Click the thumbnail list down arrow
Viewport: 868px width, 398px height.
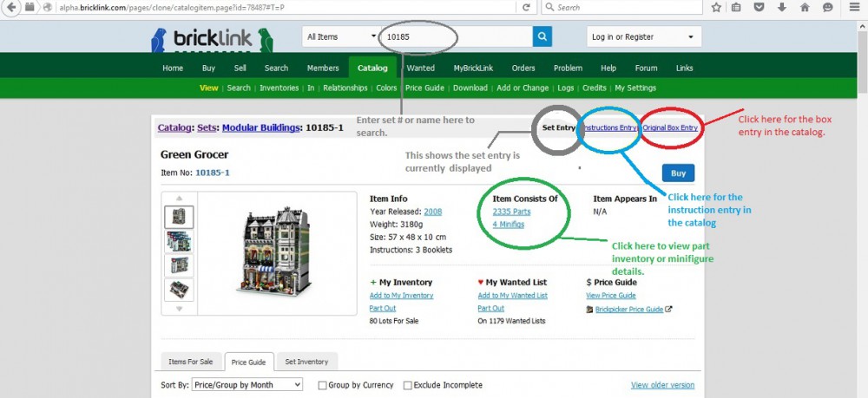click(x=179, y=309)
